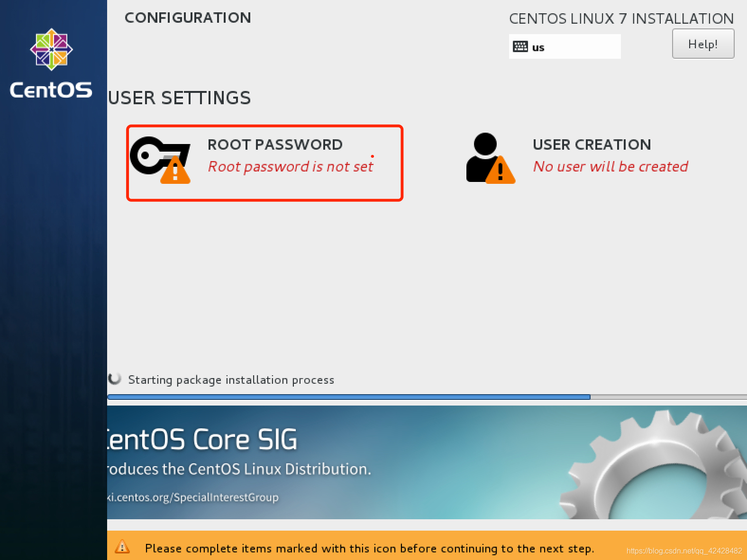This screenshot has width=747, height=560.
Task: Click the CONFIGURATION title
Action: pyautogui.click(x=188, y=18)
